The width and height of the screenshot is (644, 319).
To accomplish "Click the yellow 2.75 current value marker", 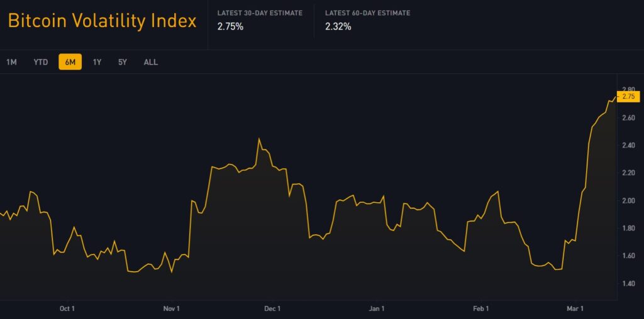I will click(x=629, y=97).
